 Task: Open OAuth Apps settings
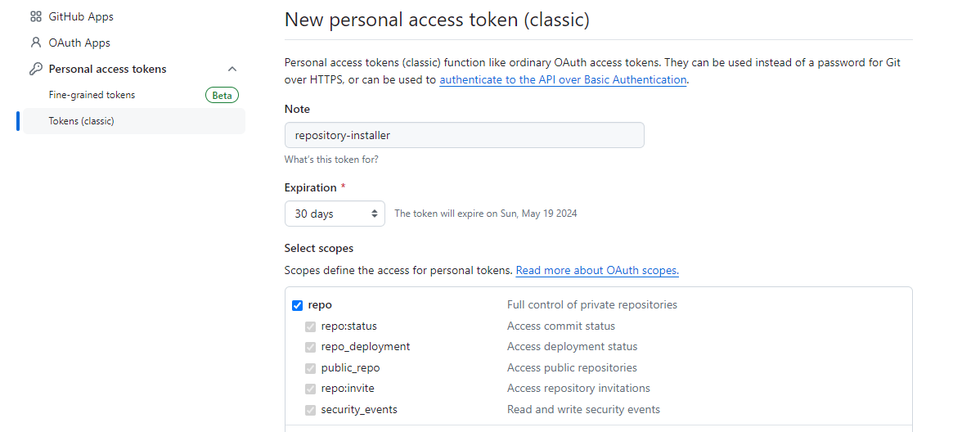point(79,43)
